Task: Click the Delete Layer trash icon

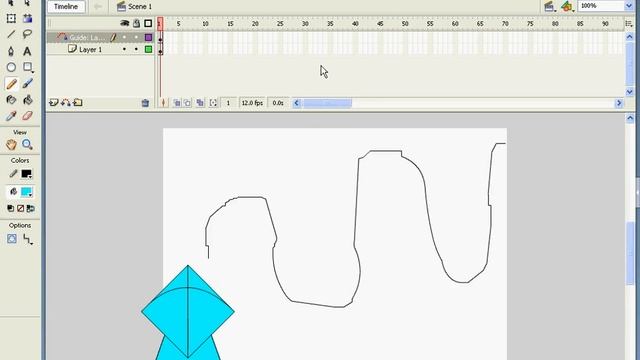Action: coord(145,103)
